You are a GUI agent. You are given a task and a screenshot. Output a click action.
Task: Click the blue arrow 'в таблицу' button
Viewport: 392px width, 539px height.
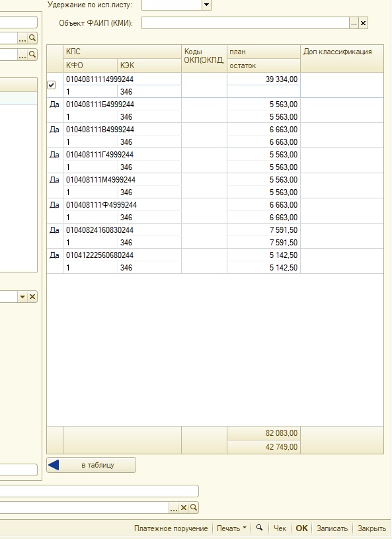[91, 465]
